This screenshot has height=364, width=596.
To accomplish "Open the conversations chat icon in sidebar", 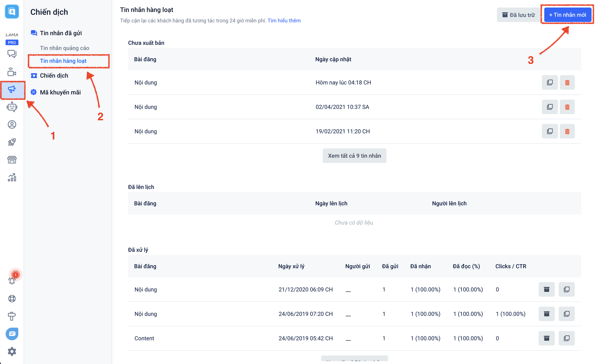I will point(12,54).
